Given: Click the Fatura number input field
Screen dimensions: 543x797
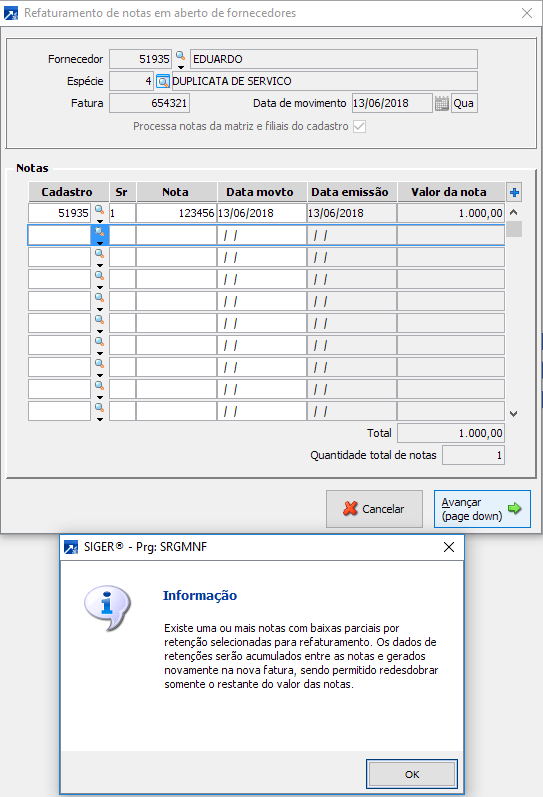Looking at the screenshot, I should tap(149, 103).
